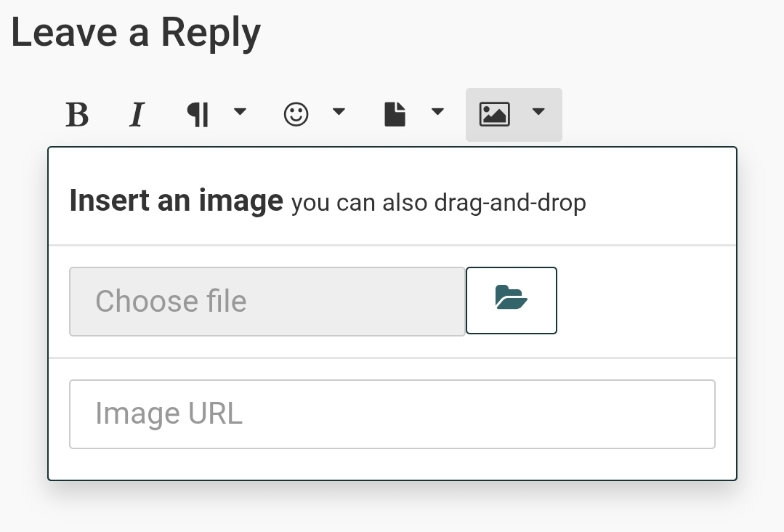Click the 'Leave a Reply' heading
The width and height of the screenshot is (784, 532).
pyautogui.click(x=136, y=33)
